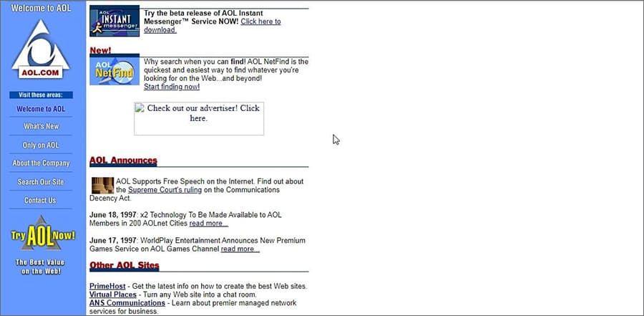Screen dimensions: 644x316
Task: Click the AOL NetFind banner image
Action: tap(114, 71)
